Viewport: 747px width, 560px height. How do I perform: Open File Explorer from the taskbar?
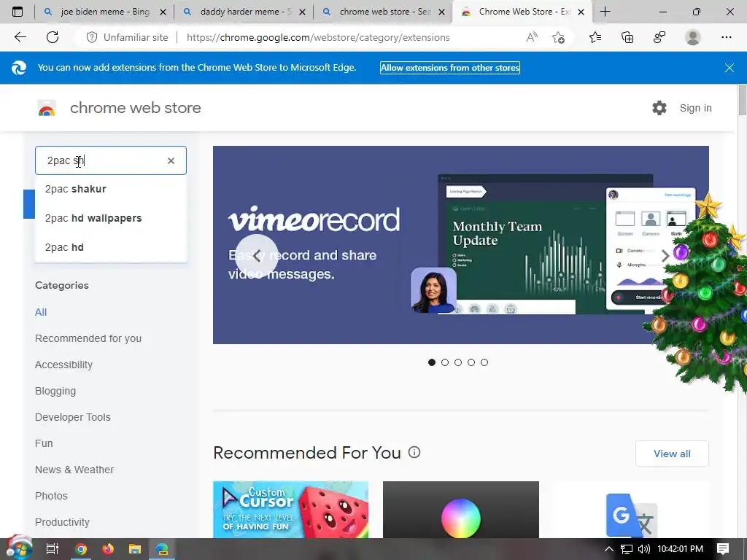(x=135, y=550)
